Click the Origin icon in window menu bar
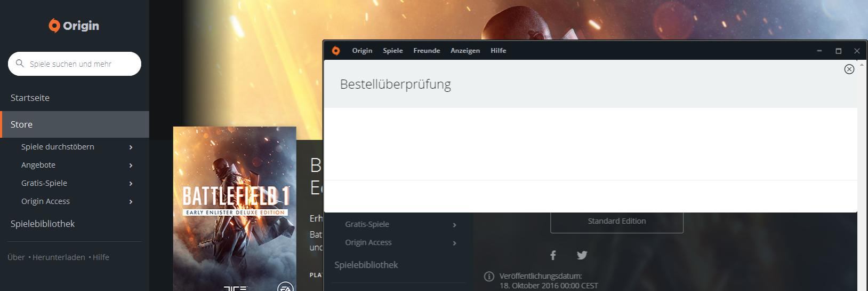Screen dimensions: 868x291 pyautogui.click(x=336, y=51)
